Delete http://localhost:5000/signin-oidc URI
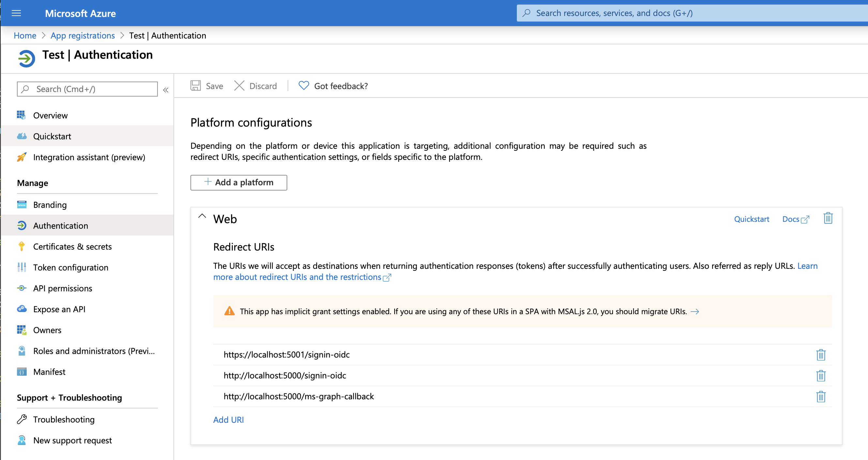868x460 pixels. tap(821, 376)
